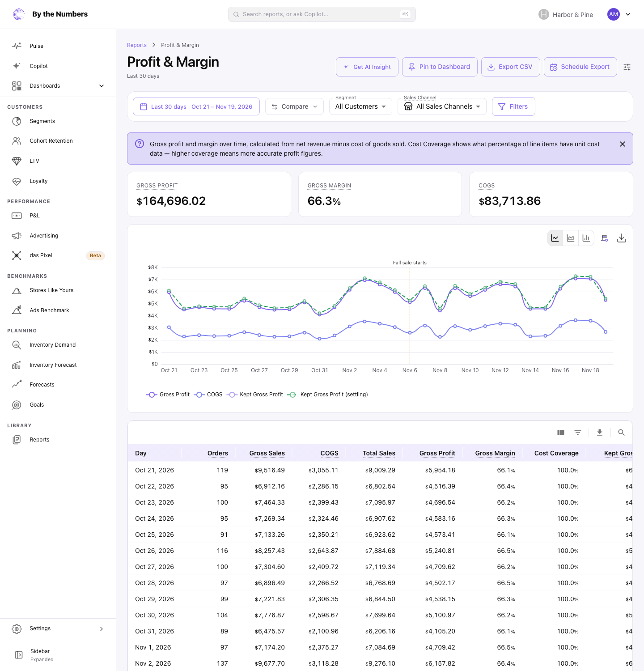
Task: Search the table icon
Action: pos(621,433)
